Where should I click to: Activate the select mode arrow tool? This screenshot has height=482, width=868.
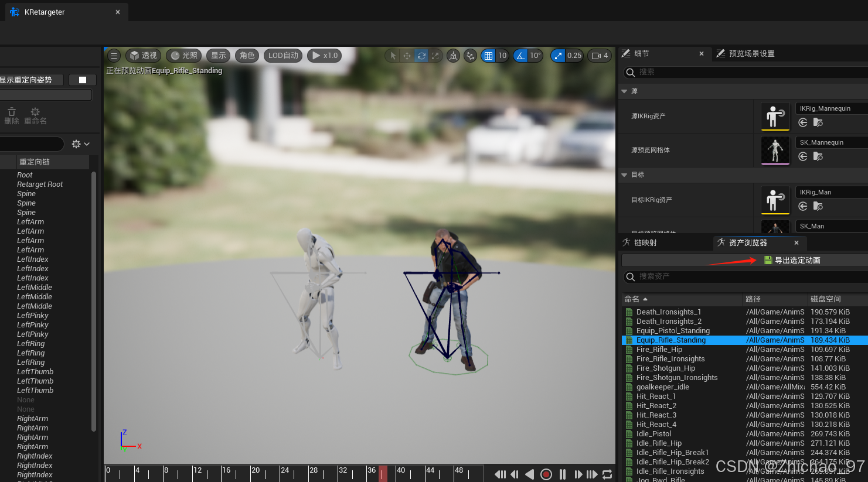click(x=393, y=56)
